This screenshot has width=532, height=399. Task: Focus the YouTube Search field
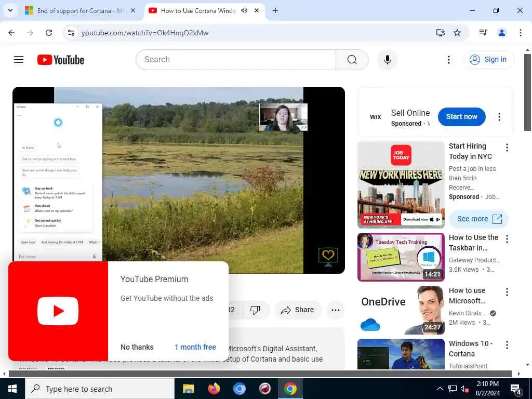[x=236, y=60]
